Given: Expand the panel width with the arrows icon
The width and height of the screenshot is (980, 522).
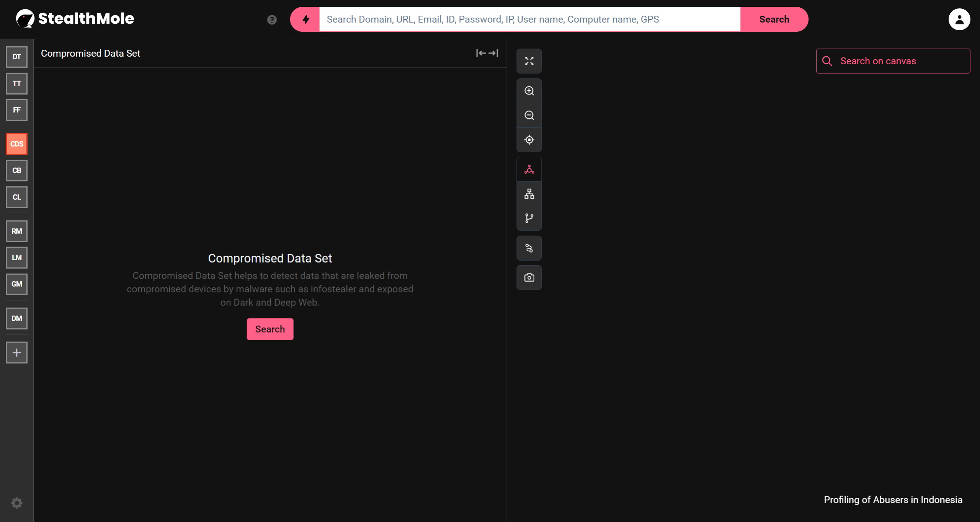Looking at the screenshot, I should point(487,53).
